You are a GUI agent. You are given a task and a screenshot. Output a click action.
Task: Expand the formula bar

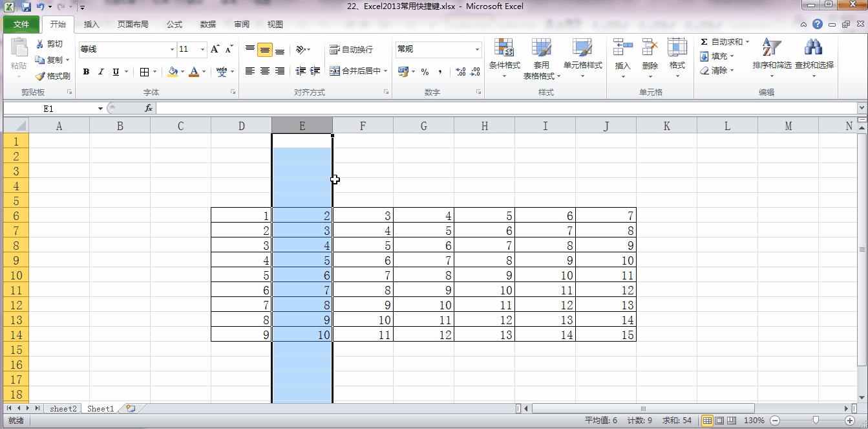(x=862, y=108)
